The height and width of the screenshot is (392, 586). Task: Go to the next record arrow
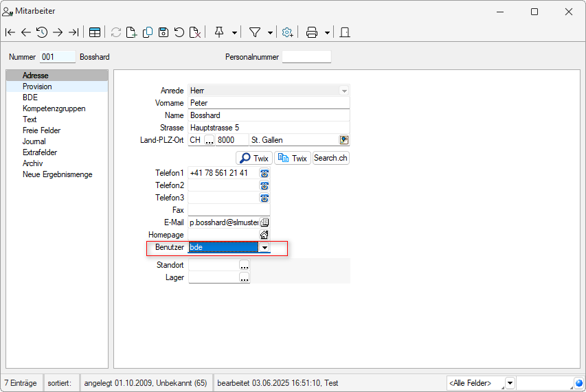point(58,32)
